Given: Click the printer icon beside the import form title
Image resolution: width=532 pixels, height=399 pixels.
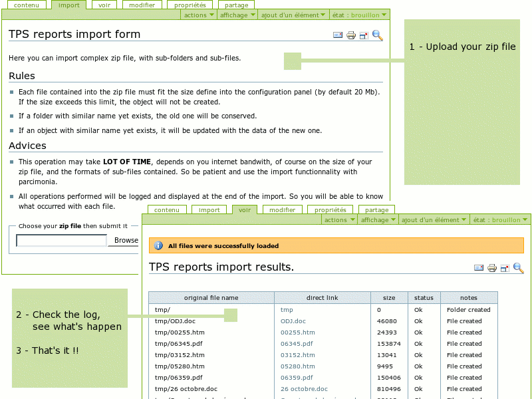Looking at the screenshot, I should (x=351, y=36).
